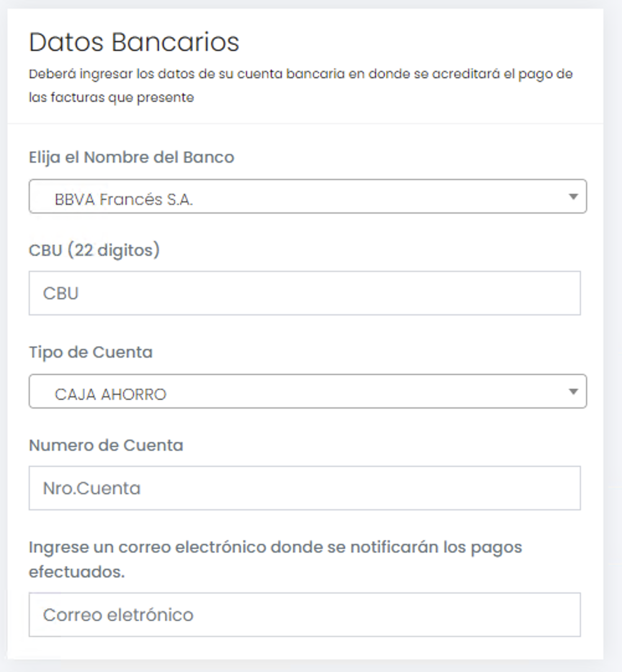Click the selected 'BBVA Francés S.A.' value
Viewport: 622px width, 672px height.
pyautogui.click(x=124, y=200)
